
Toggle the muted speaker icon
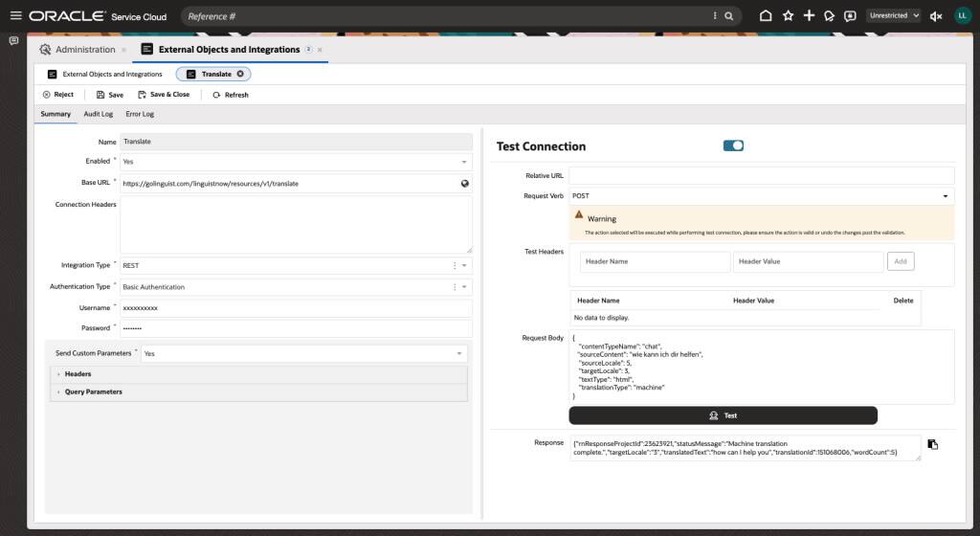click(936, 16)
